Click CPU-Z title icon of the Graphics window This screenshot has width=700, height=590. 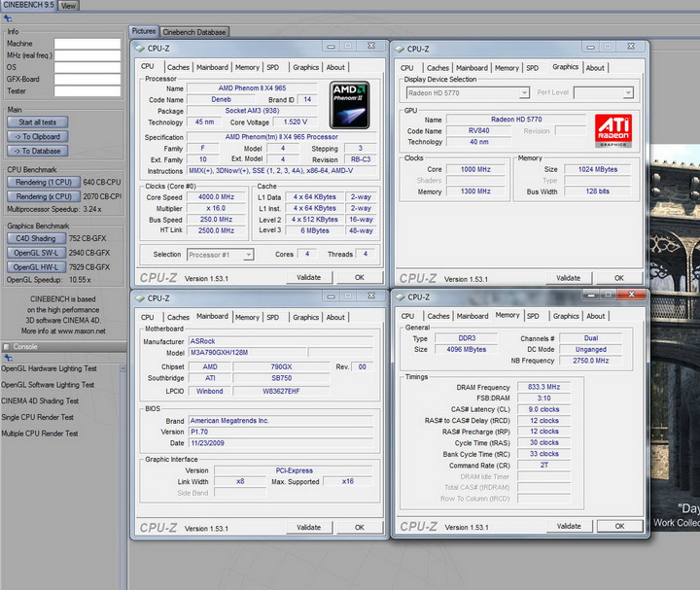coord(400,49)
